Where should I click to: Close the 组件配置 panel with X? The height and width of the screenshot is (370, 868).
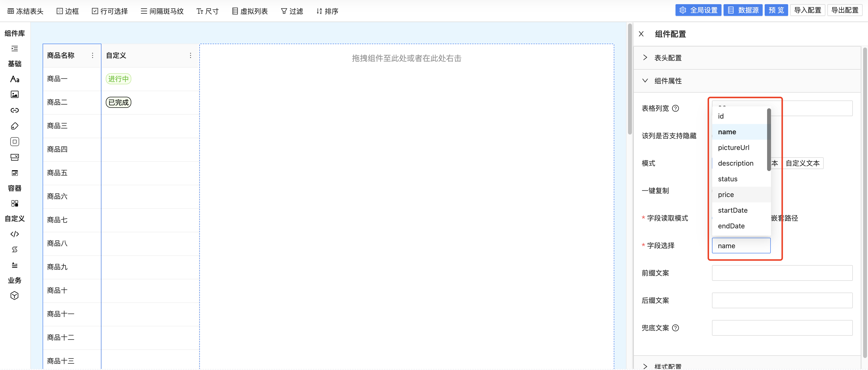(641, 34)
